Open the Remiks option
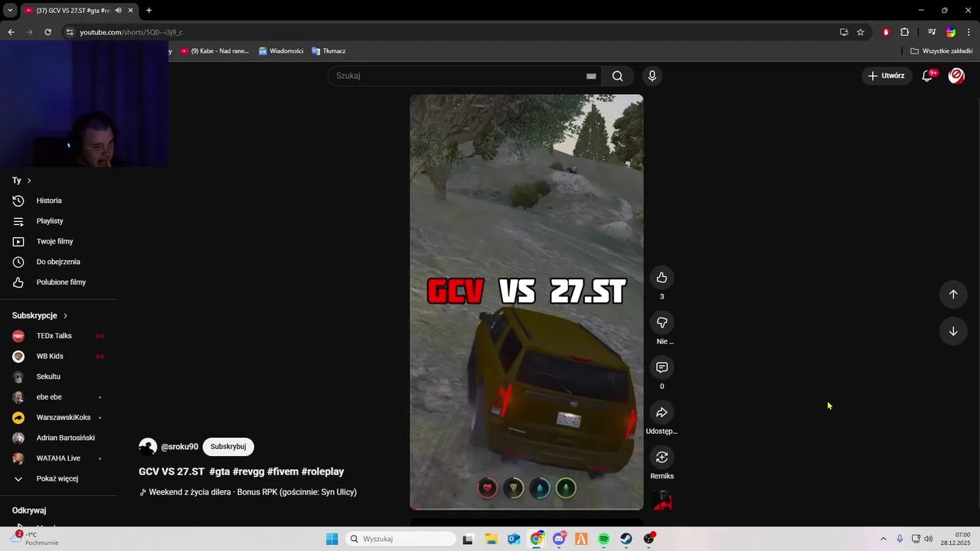 pyautogui.click(x=661, y=457)
